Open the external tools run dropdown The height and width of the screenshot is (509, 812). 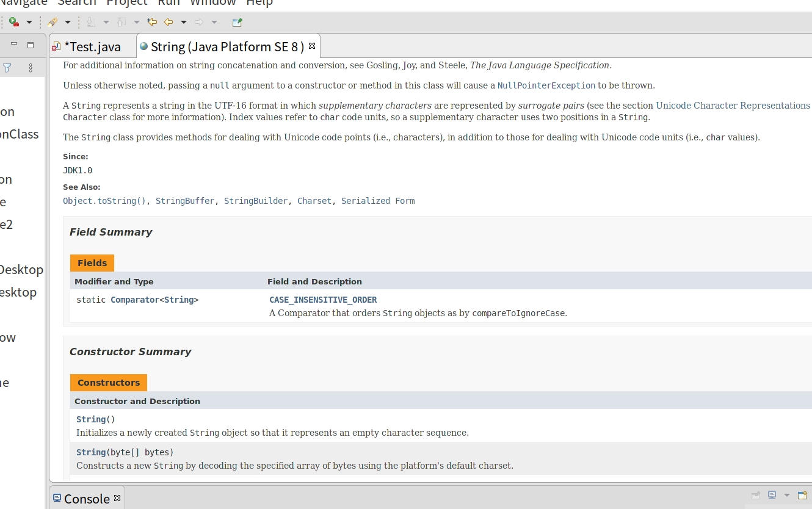(29, 23)
